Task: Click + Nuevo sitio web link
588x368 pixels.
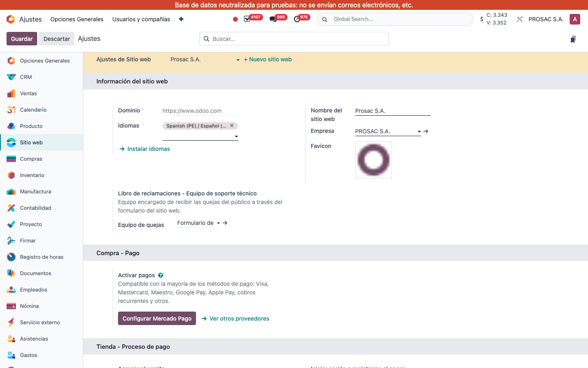Action: click(x=268, y=59)
